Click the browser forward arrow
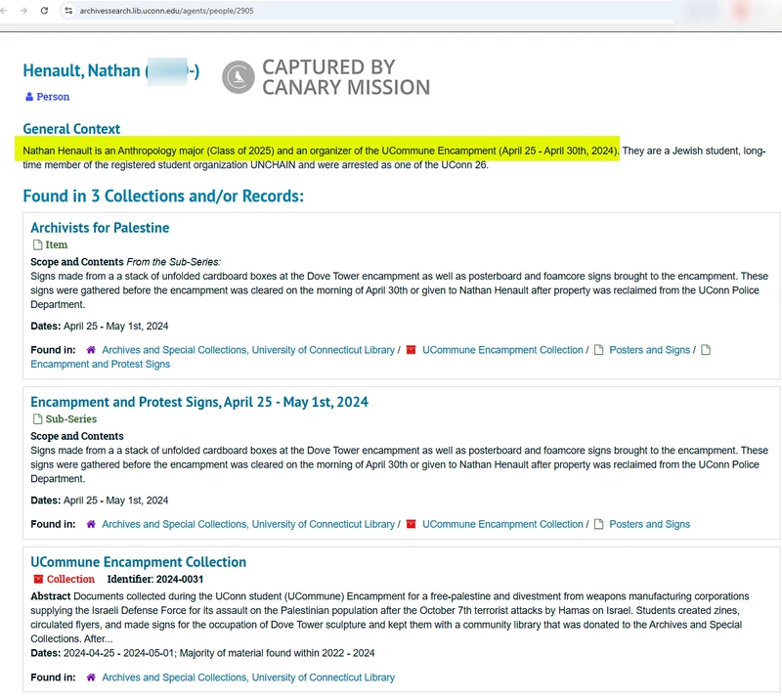This screenshot has width=782, height=700. point(23,11)
